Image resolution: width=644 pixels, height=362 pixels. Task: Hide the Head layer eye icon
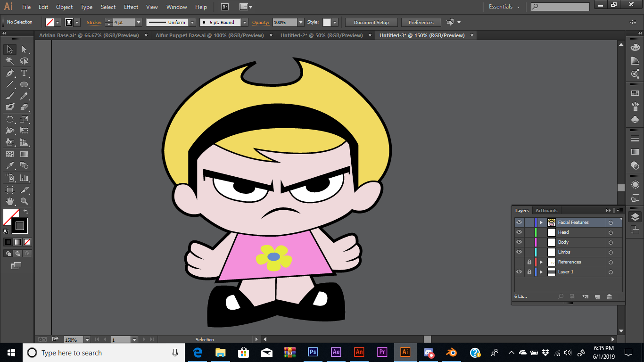pyautogui.click(x=519, y=232)
